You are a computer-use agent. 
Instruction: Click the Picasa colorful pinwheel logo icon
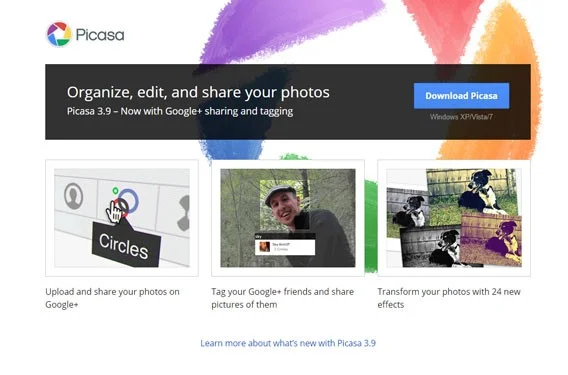[x=59, y=34]
